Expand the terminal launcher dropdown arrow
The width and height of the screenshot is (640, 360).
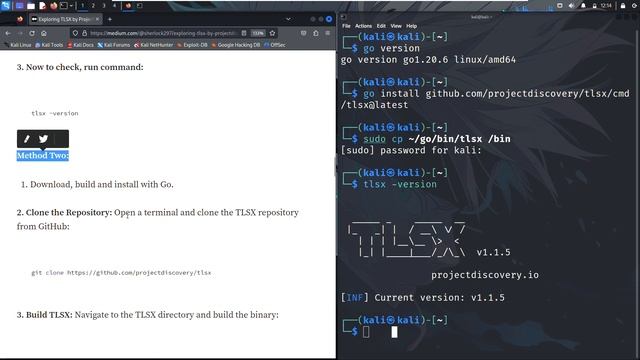point(71,6)
